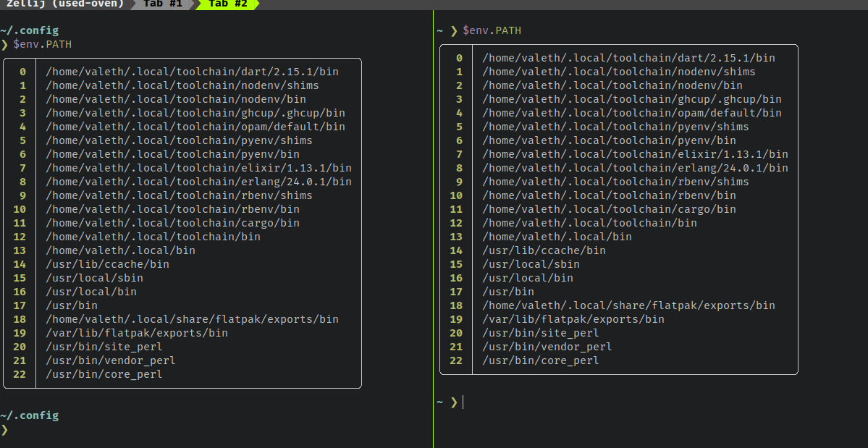Select the nodenv/shims path in right pane
Image resolution: width=868 pixels, height=448 pixels.
[618, 72]
